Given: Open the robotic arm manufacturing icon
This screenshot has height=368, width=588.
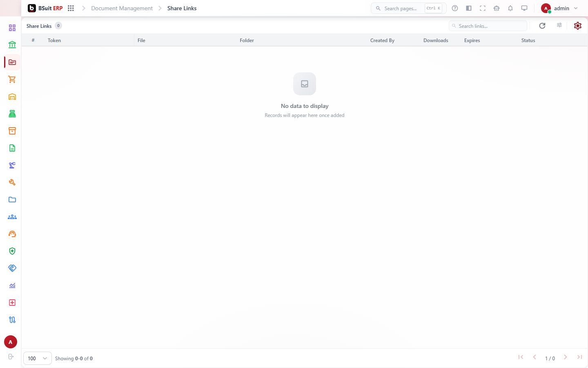Looking at the screenshot, I should click(x=12, y=165).
